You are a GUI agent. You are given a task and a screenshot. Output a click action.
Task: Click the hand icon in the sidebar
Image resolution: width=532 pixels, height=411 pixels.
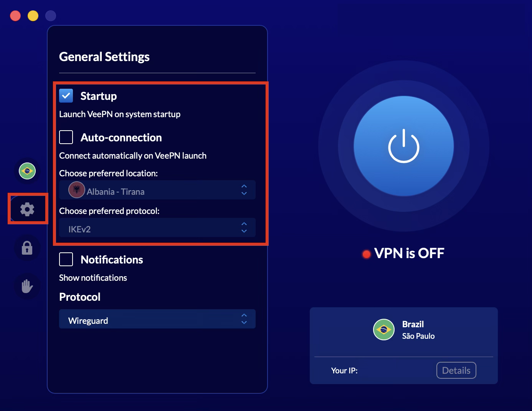tap(27, 286)
